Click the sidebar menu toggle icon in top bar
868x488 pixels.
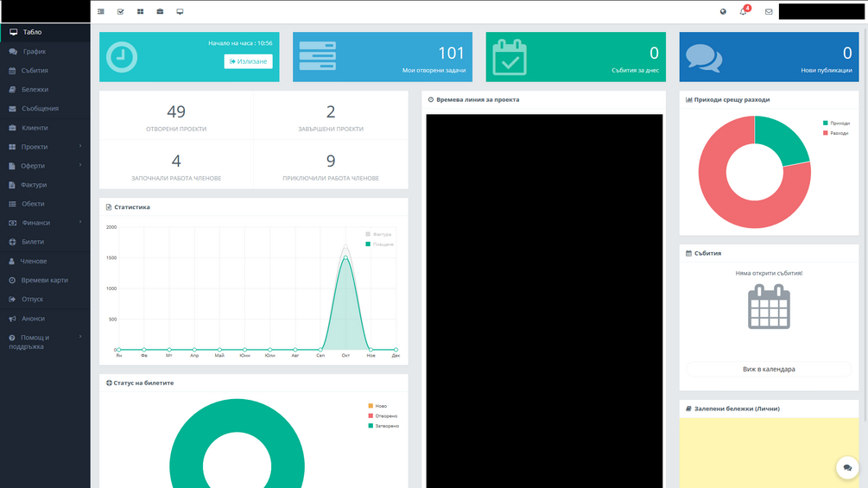[101, 11]
